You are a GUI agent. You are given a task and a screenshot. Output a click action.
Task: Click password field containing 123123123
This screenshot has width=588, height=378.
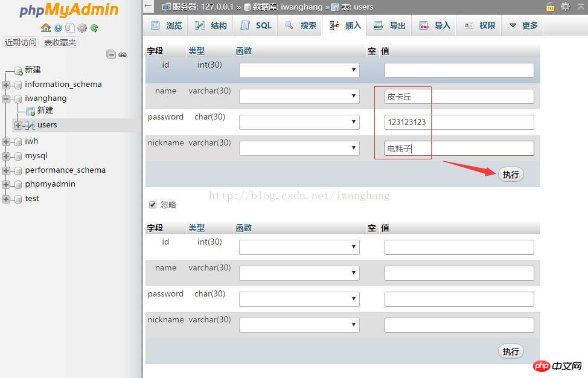pos(459,122)
